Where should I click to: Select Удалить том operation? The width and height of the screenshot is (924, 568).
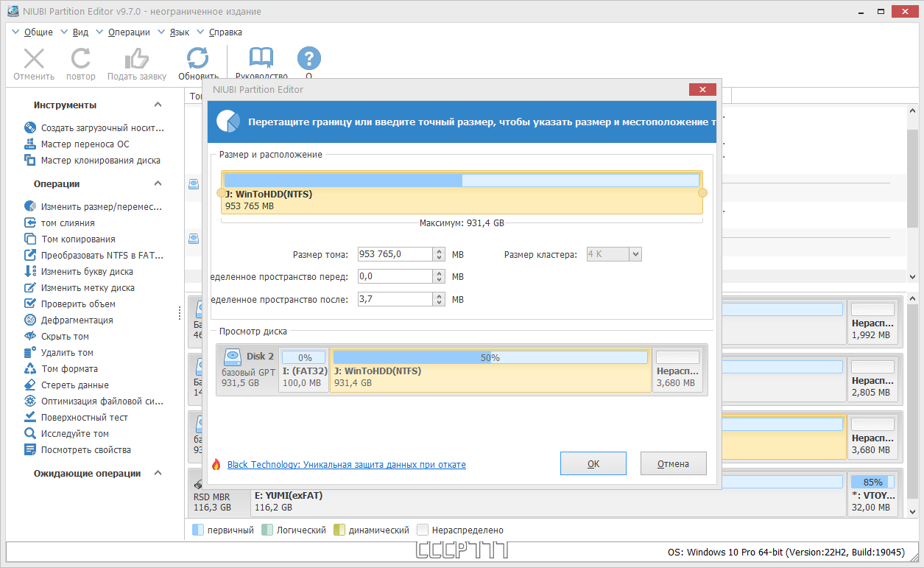pyautogui.click(x=67, y=352)
